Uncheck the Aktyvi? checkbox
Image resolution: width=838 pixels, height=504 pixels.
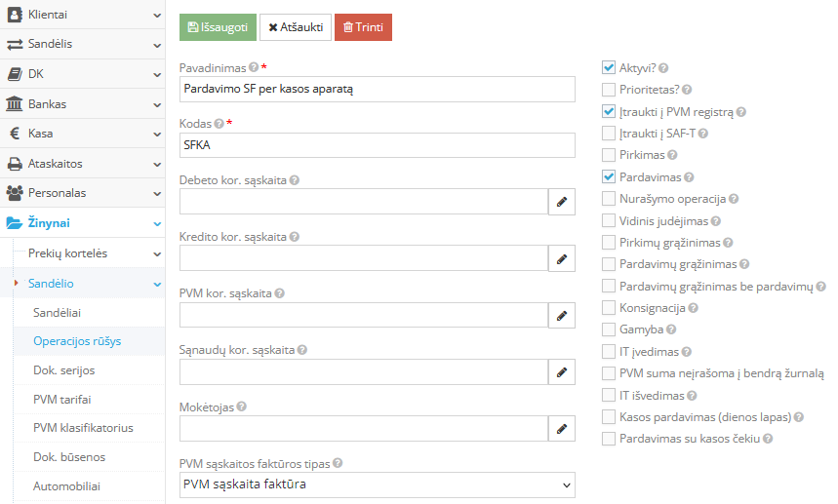(609, 68)
